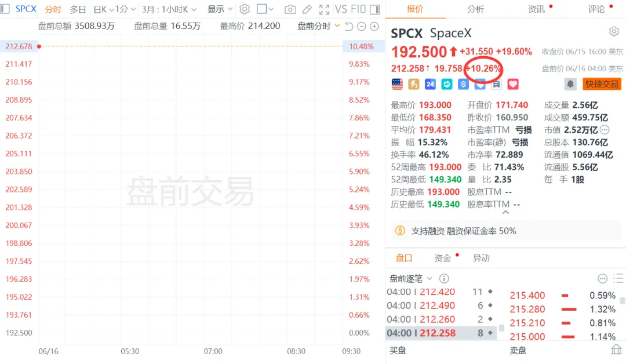Screen dimensions: 626x364
Task: Click the 212.678 price marker dot
Action: [39, 46]
